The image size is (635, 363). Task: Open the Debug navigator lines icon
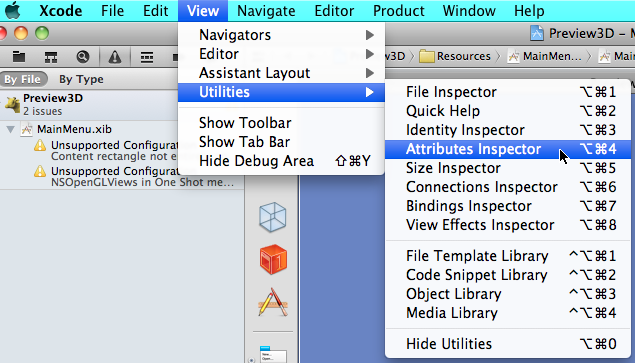(147, 57)
